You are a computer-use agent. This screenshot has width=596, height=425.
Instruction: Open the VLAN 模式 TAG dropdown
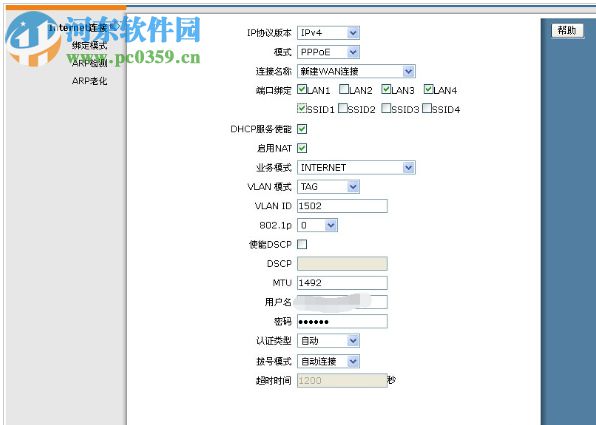coord(328,187)
